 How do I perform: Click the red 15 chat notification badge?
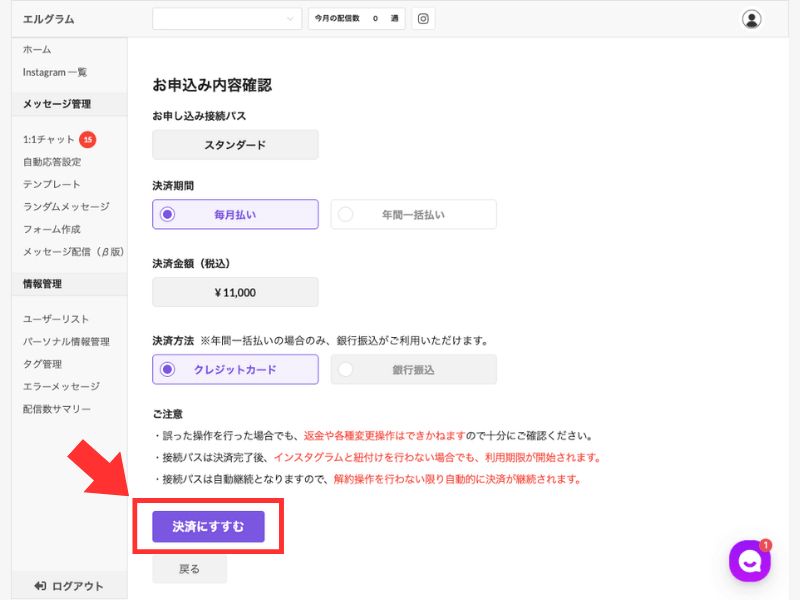88,139
